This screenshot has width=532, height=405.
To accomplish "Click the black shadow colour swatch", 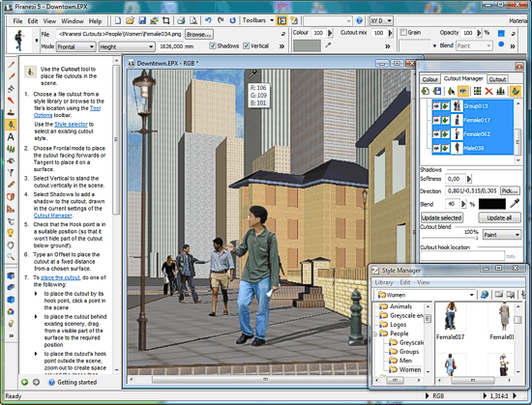I will (x=492, y=204).
